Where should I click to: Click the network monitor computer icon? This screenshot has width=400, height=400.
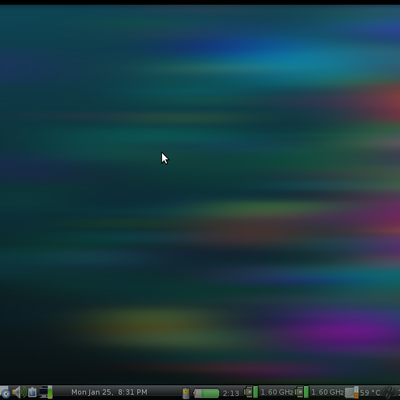coord(43,392)
